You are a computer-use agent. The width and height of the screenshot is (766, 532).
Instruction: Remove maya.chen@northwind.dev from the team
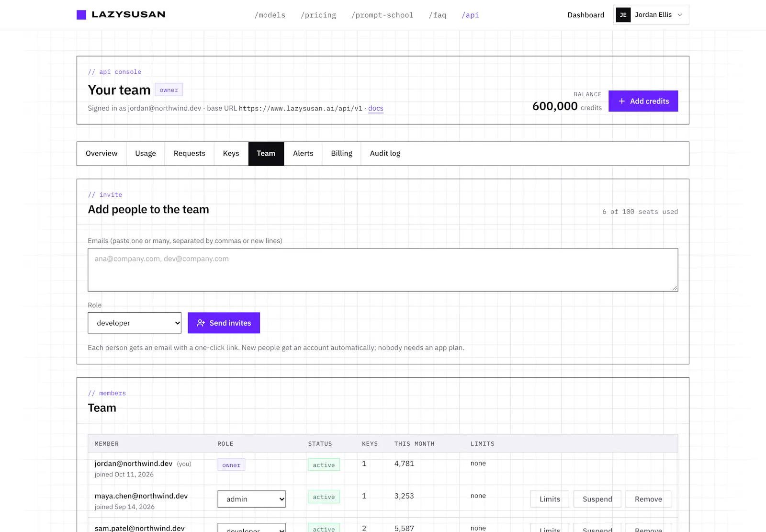648,499
